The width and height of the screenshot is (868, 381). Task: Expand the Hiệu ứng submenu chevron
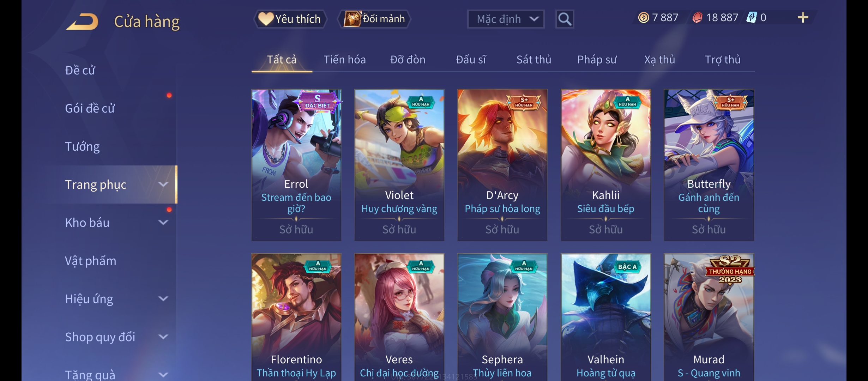pyautogui.click(x=163, y=299)
